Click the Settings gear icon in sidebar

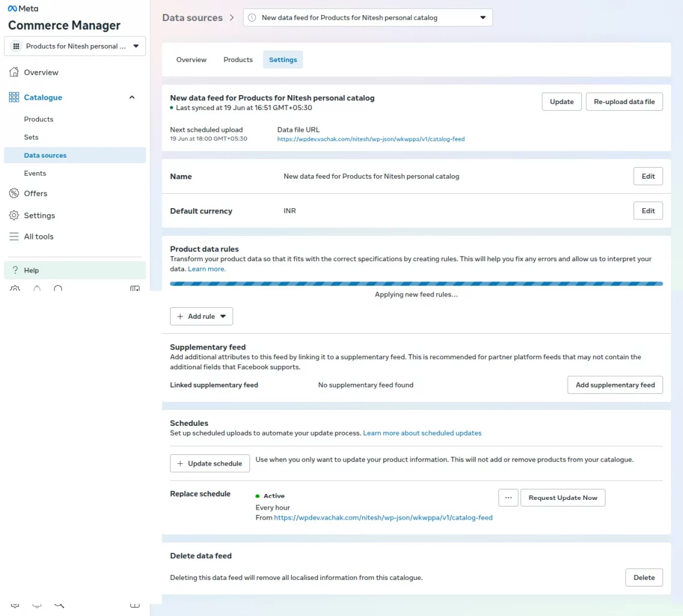click(x=14, y=215)
